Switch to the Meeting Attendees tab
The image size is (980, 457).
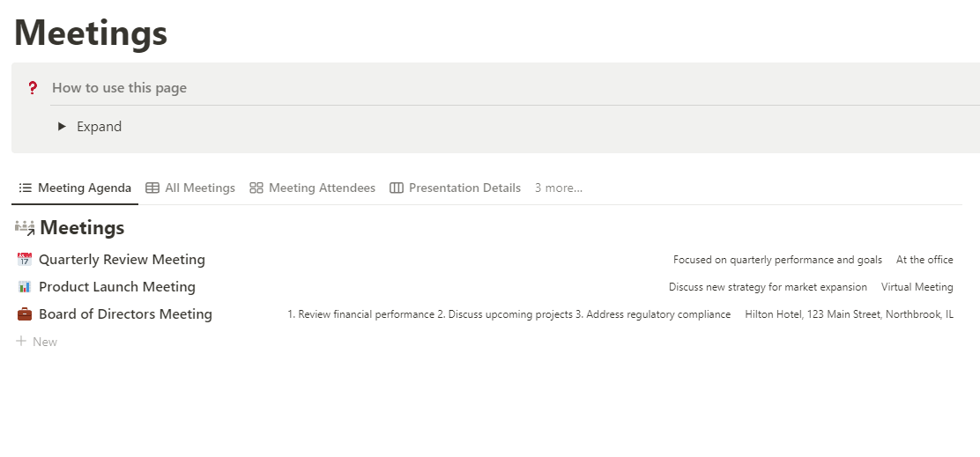point(322,188)
